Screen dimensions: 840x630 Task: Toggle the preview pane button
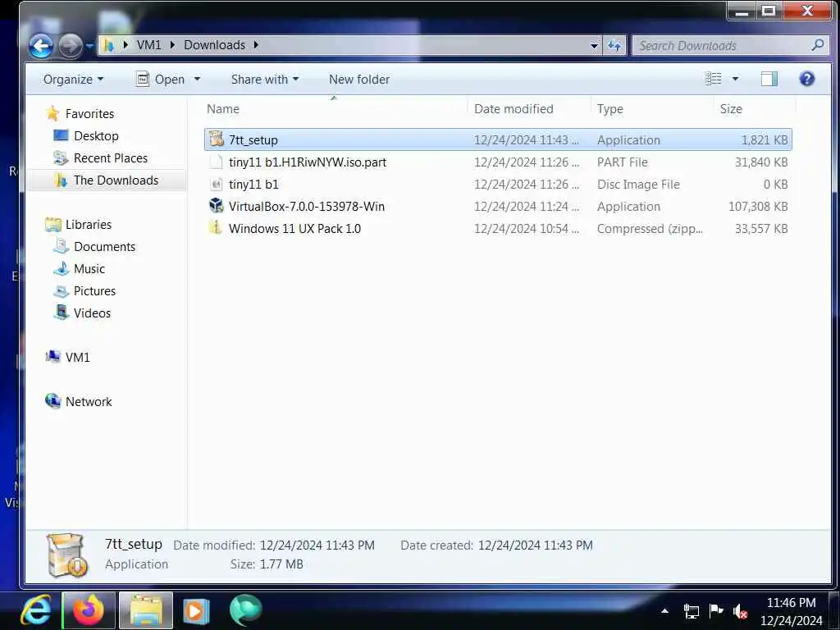tap(769, 80)
